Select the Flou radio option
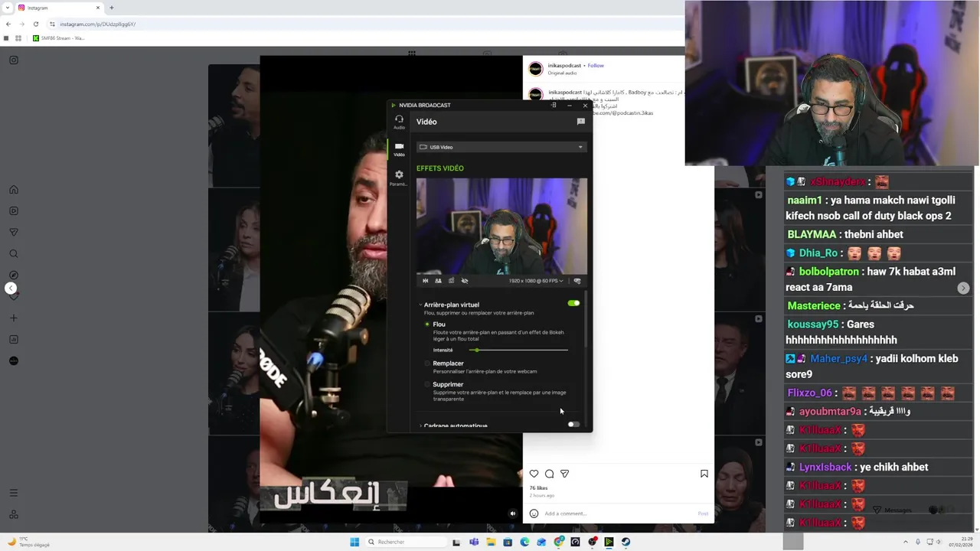The height and width of the screenshot is (551, 980). click(x=427, y=324)
